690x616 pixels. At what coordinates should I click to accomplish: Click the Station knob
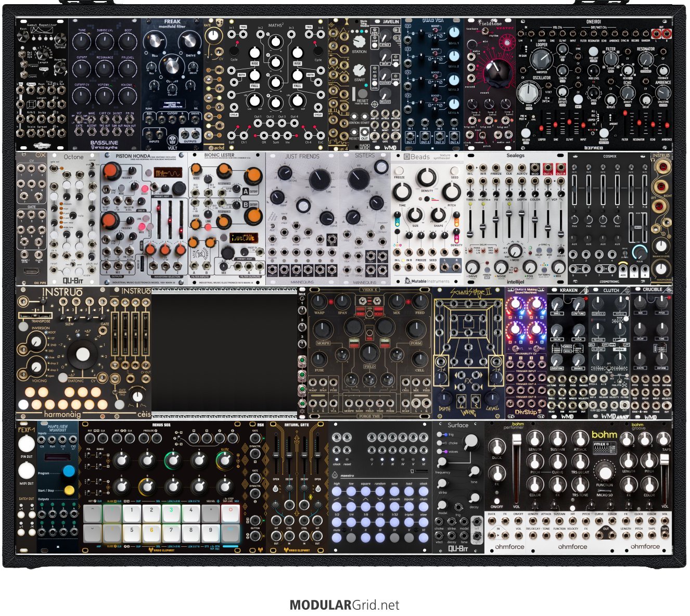pos(359,42)
